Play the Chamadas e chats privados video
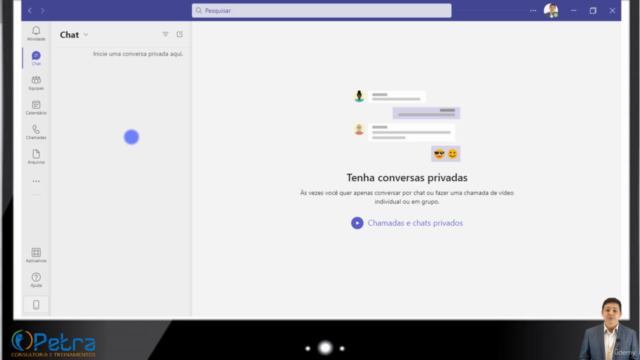This screenshot has height=360, width=640. pos(357,223)
